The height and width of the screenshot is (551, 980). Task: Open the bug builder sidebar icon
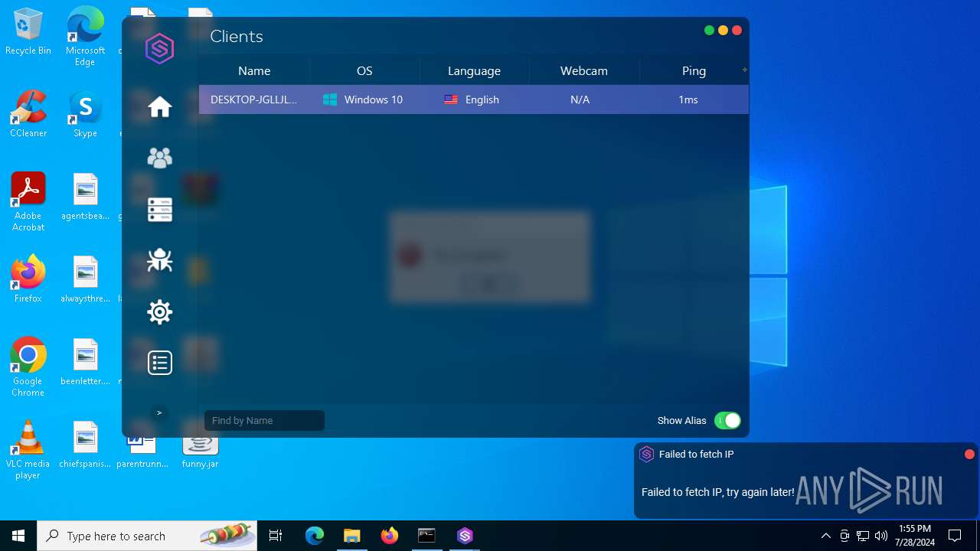pos(160,260)
